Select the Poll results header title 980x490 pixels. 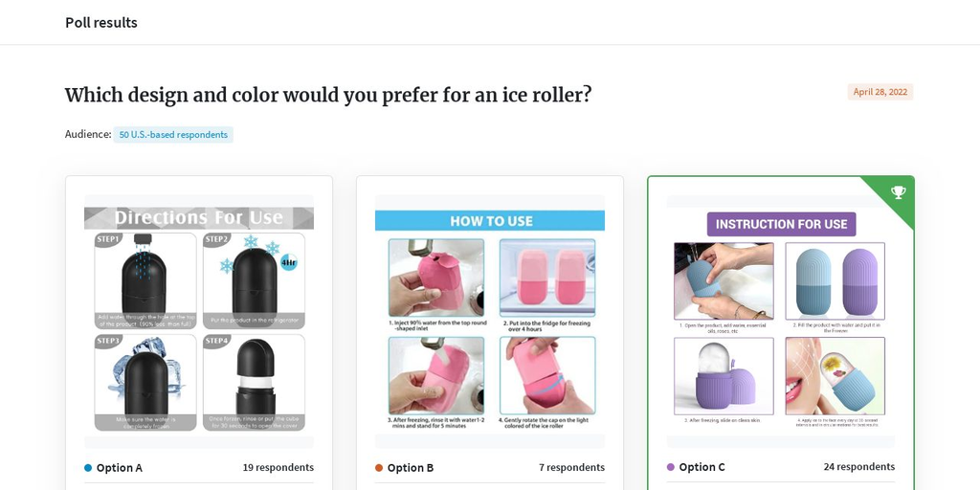(101, 23)
